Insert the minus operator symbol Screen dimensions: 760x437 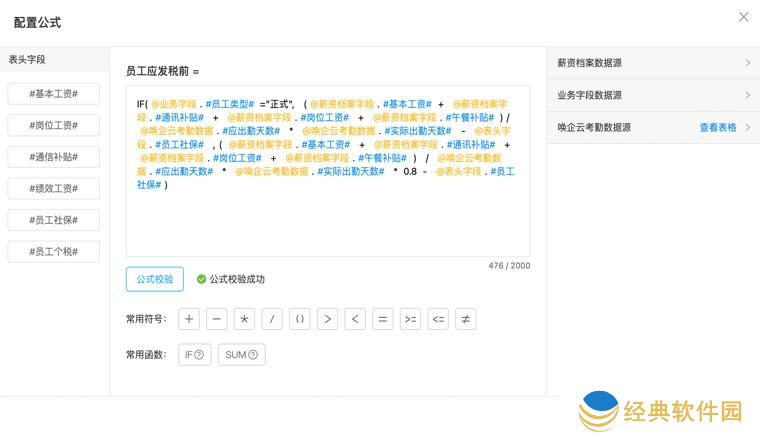click(217, 319)
